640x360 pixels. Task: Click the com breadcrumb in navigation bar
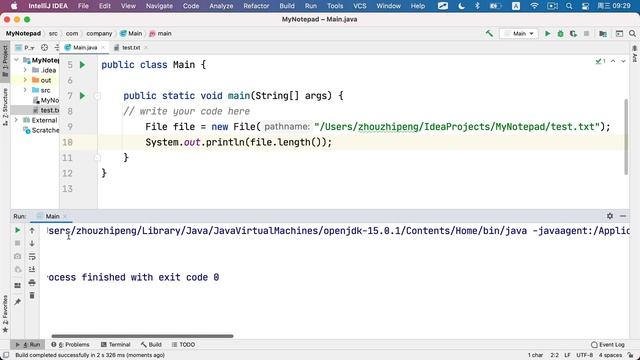pos(72,33)
